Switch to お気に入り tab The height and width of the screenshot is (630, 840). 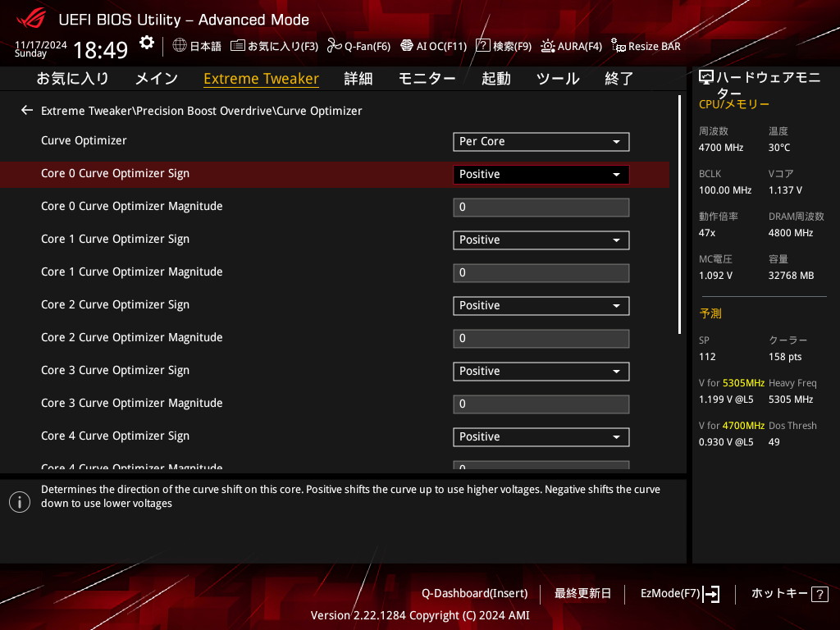tap(73, 79)
